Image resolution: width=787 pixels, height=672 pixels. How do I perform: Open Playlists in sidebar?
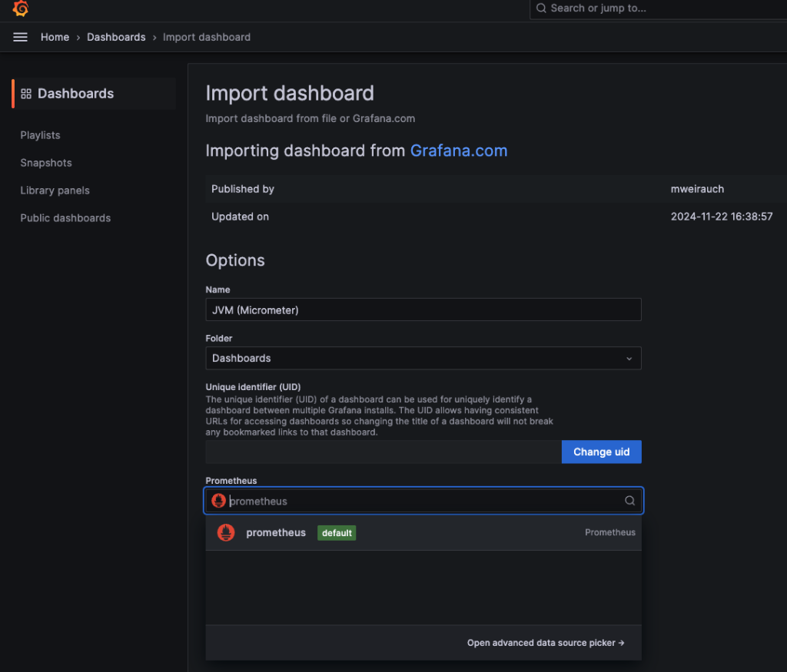coord(40,135)
